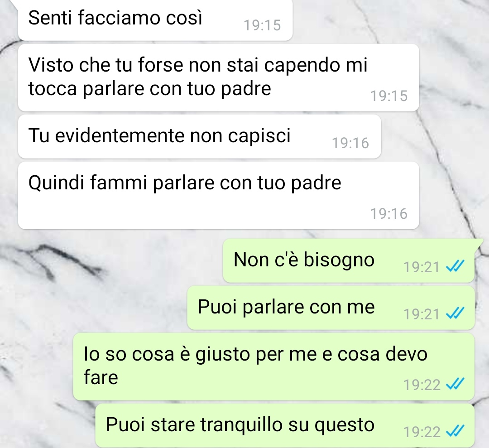Select the "Tu evidentemente non capisci" bubble
The image size is (489, 448).
[200, 137]
